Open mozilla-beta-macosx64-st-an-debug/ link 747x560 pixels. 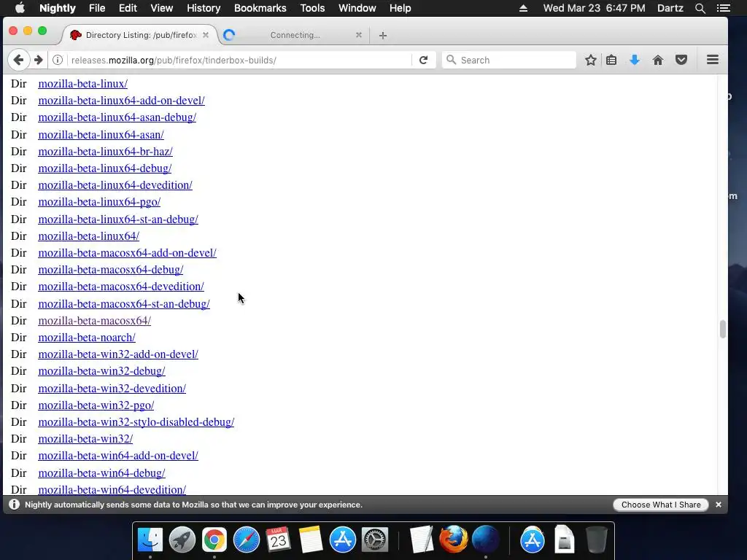(x=124, y=304)
